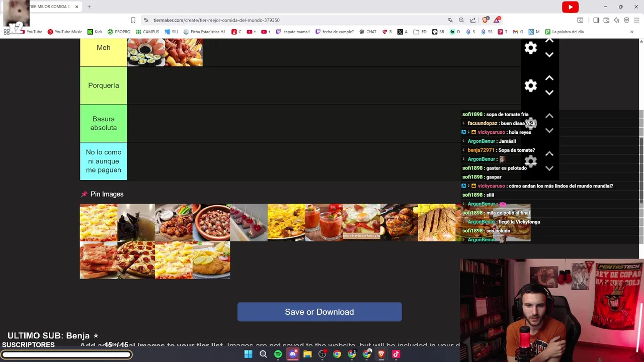Screen dimensions: 644x362
Task: Move 'No lo como' tier up
Action: 549,153
